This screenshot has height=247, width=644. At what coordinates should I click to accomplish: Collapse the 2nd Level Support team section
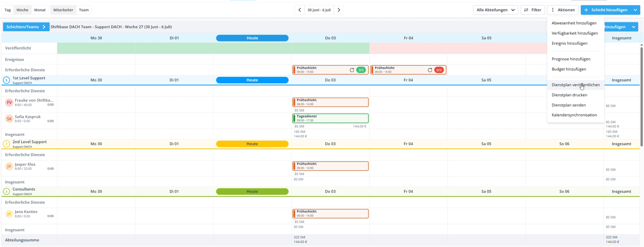point(6,144)
